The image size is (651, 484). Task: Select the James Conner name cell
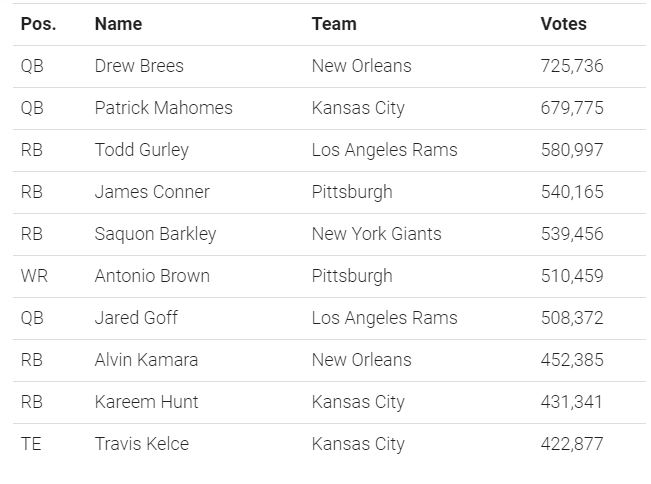pyautogui.click(x=152, y=192)
